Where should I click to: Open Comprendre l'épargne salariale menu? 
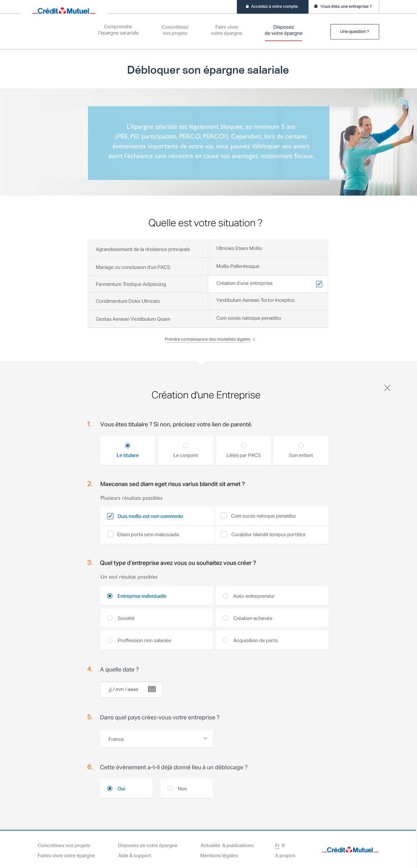[118, 30]
